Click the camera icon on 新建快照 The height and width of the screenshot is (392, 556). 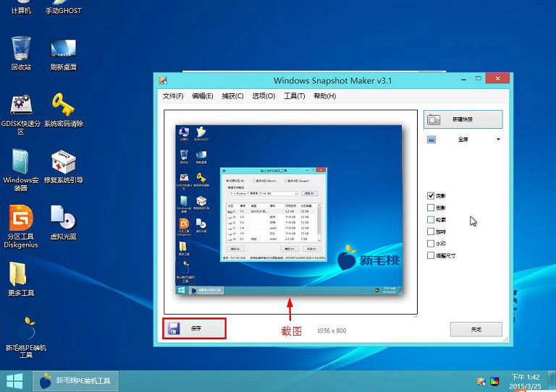tap(434, 119)
